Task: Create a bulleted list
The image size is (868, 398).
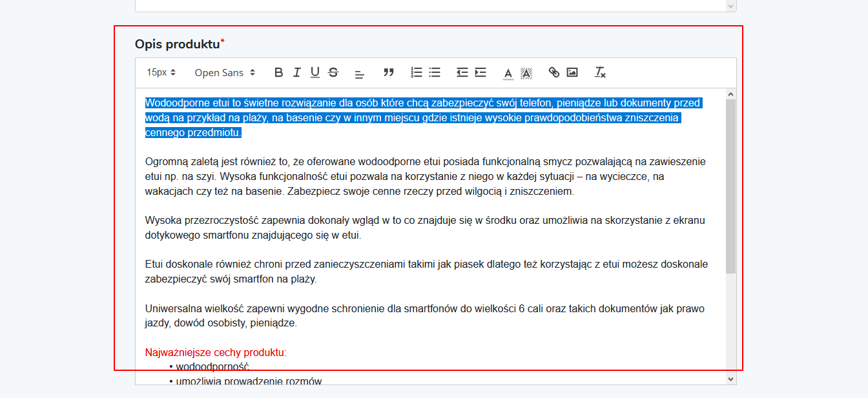Action: point(435,73)
